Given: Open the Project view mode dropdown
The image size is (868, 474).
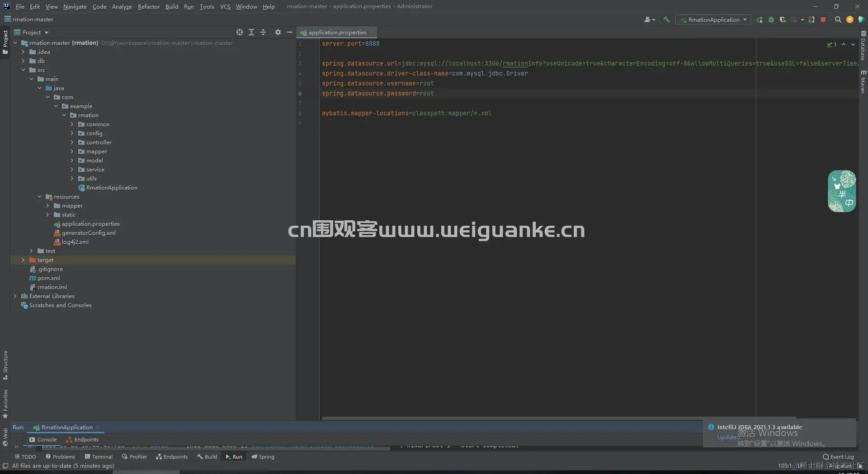Looking at the screenshot, I should [32, 32].
